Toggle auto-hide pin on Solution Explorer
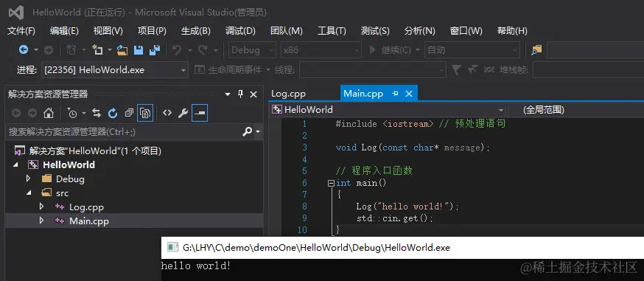The height and width of the screenshot is (281, 644). pos(241,94)
